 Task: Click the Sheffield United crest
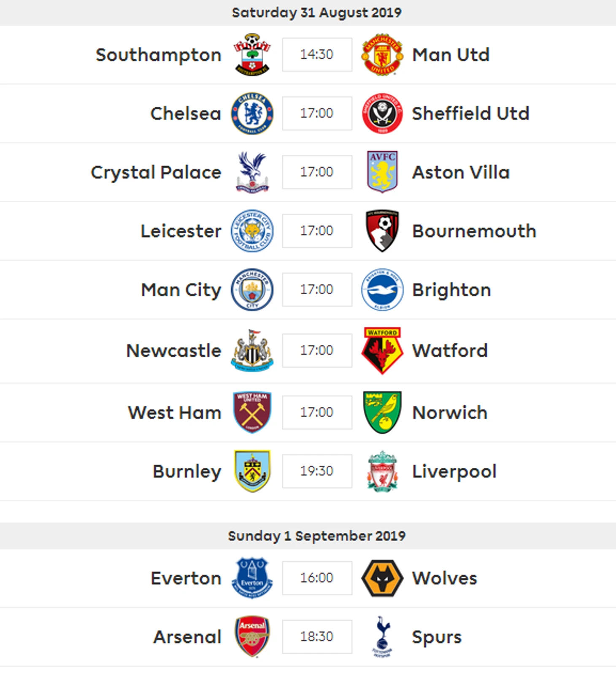click(382, 113)
